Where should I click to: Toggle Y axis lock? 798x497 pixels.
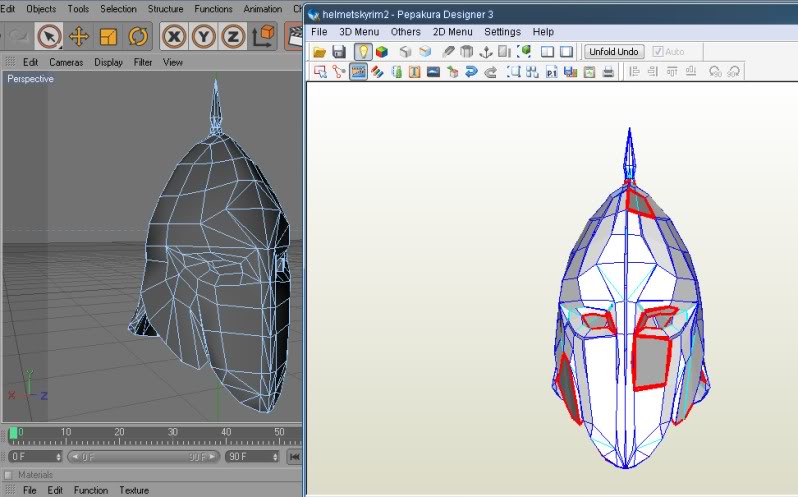click(204, 37)
